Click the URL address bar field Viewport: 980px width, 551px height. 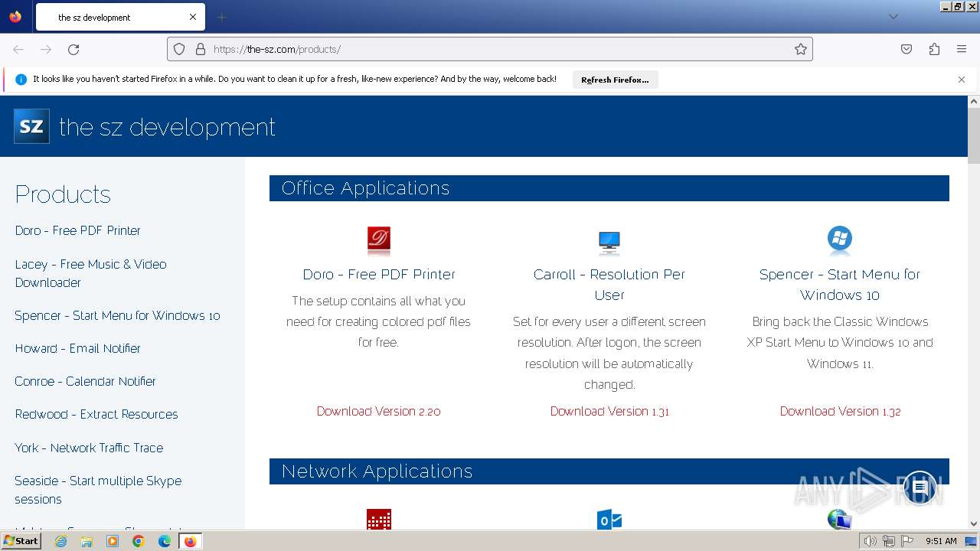tap(490, 49)
